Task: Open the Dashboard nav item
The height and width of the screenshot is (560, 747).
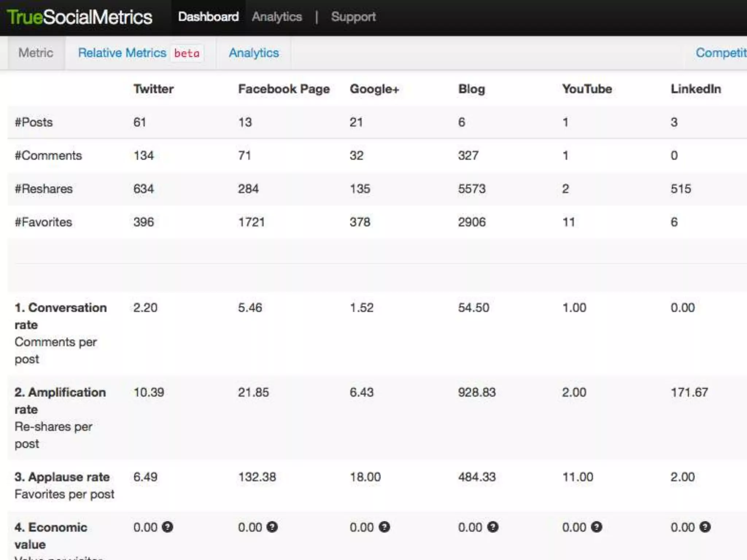Action: tap(208, 17)
